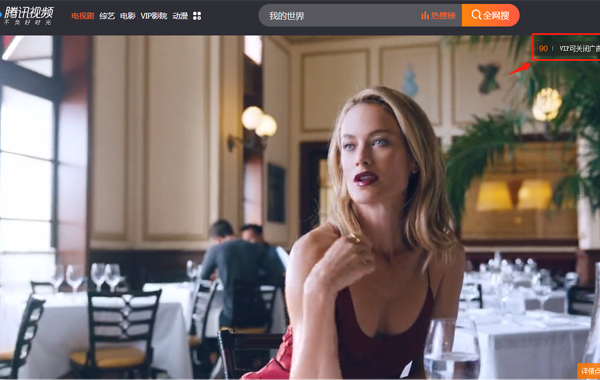Open the 电视剧 channel
Viewport: 600px width, 380px height.
click(83, 16)
